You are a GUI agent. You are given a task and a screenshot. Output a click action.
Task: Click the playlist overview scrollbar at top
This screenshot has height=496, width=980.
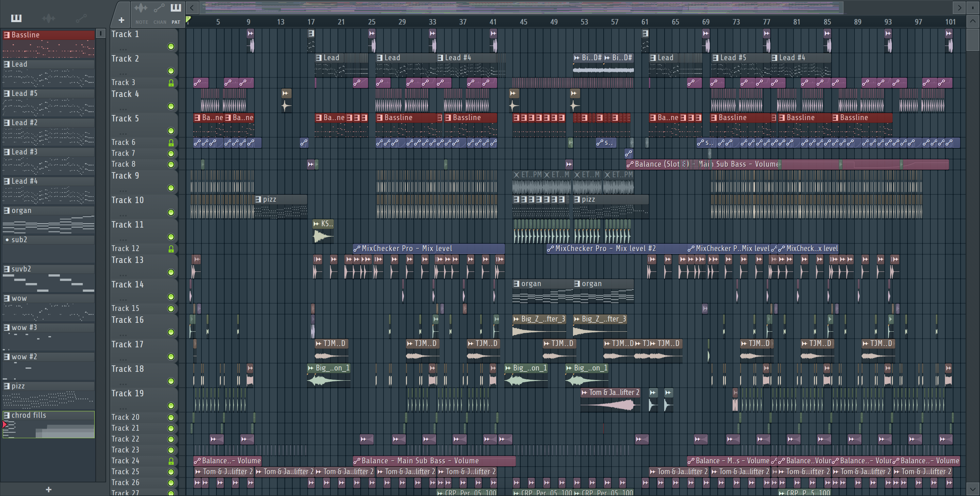(x=522, y=7)
